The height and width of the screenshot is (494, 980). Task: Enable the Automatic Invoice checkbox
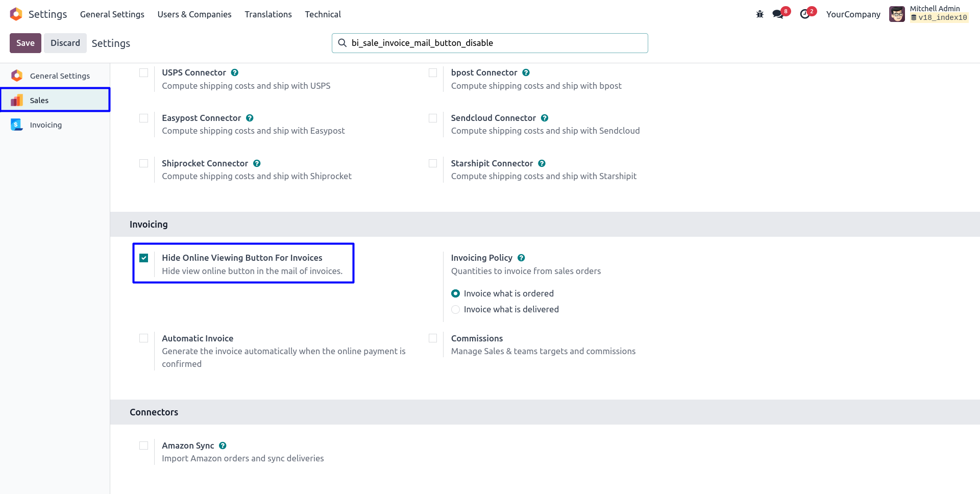point(144,338)
